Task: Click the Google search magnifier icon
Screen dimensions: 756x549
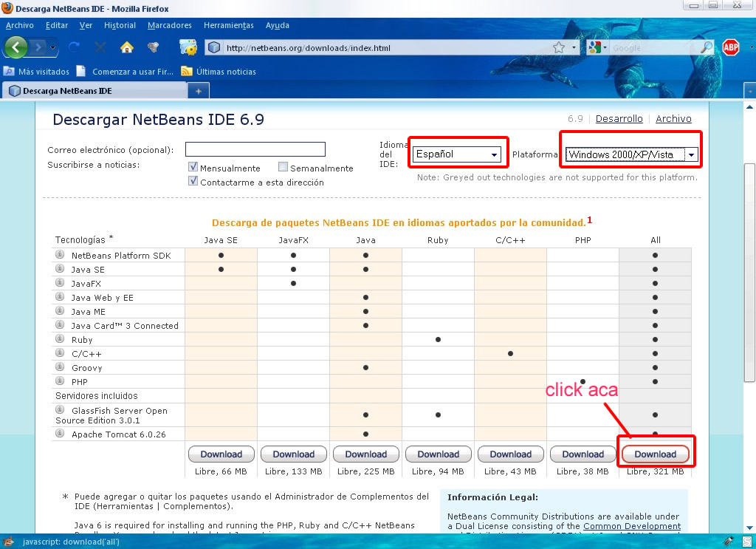Action: (708, 47)
